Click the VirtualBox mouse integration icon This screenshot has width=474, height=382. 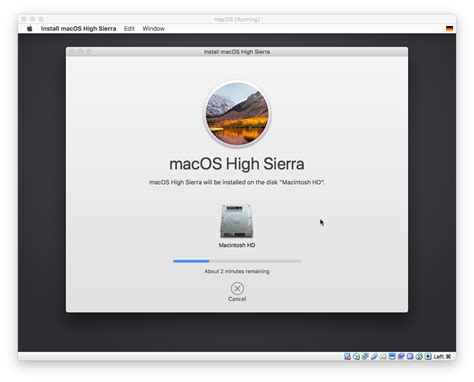point(419,356)
